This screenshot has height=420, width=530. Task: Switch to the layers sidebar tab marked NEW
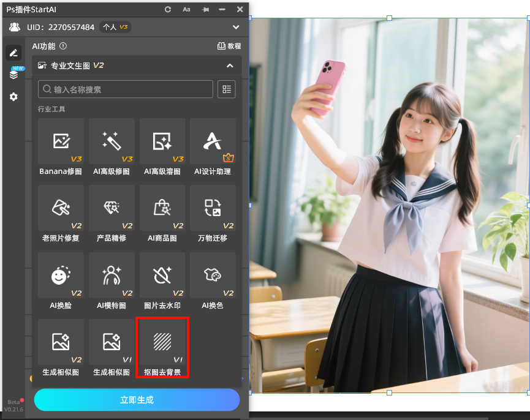coord(13,74)
